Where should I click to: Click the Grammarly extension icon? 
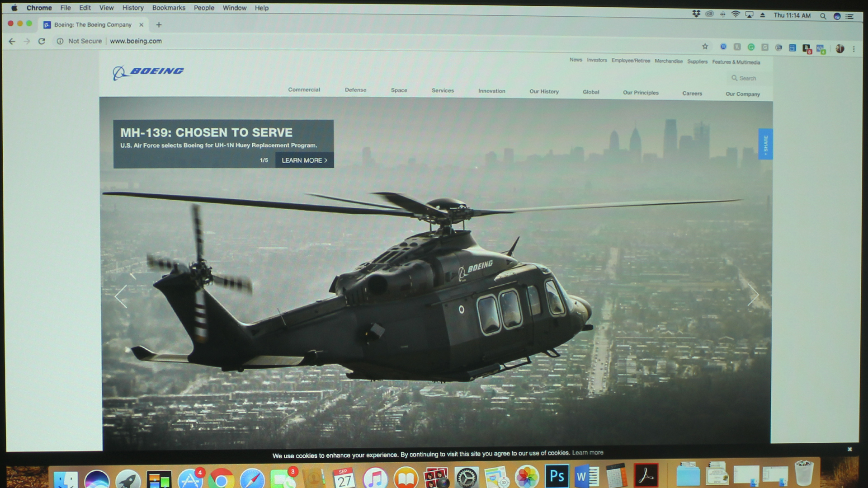[x=751, y=47]
